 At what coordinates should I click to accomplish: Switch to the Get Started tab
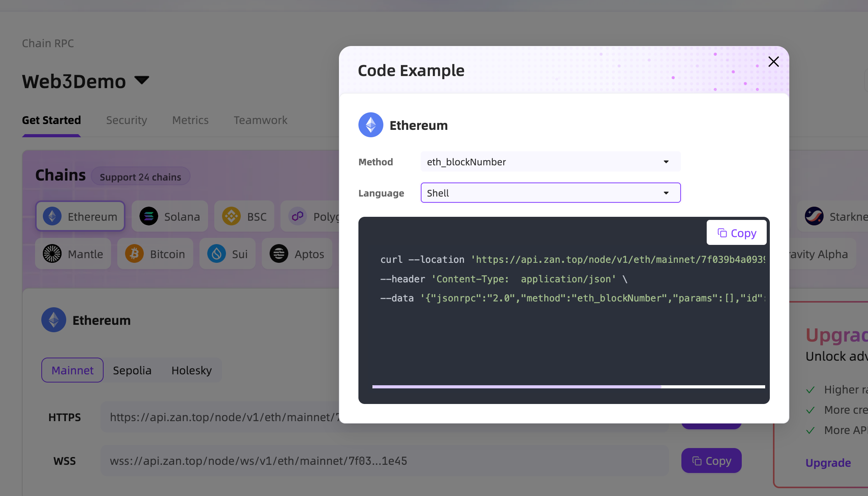point(51,120)
